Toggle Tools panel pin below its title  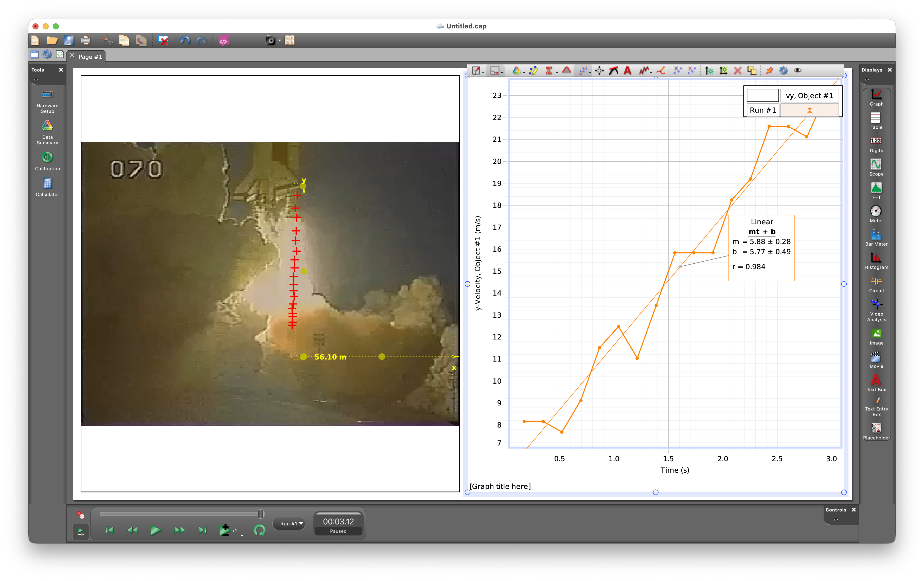[x=36, y=80]
